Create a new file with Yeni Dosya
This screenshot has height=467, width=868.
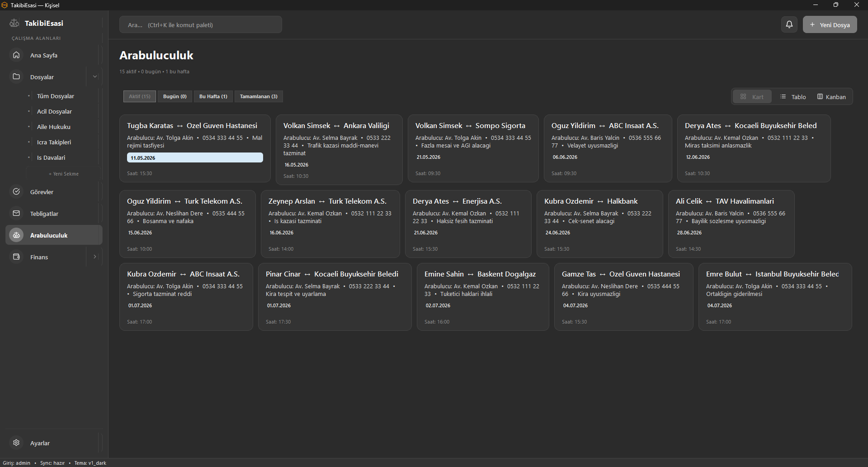(x=830, y=24)
